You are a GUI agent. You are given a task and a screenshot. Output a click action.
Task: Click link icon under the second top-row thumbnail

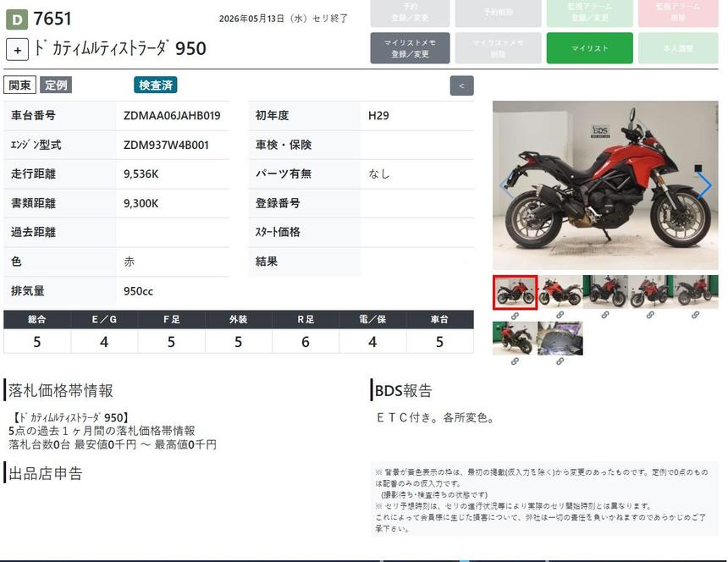click(560, 315)
